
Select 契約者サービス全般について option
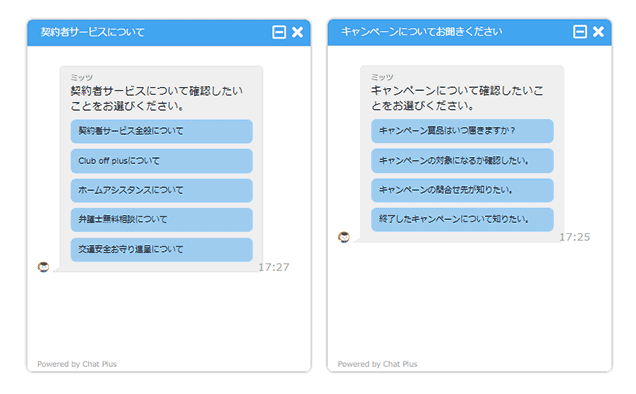click(161, 131)
